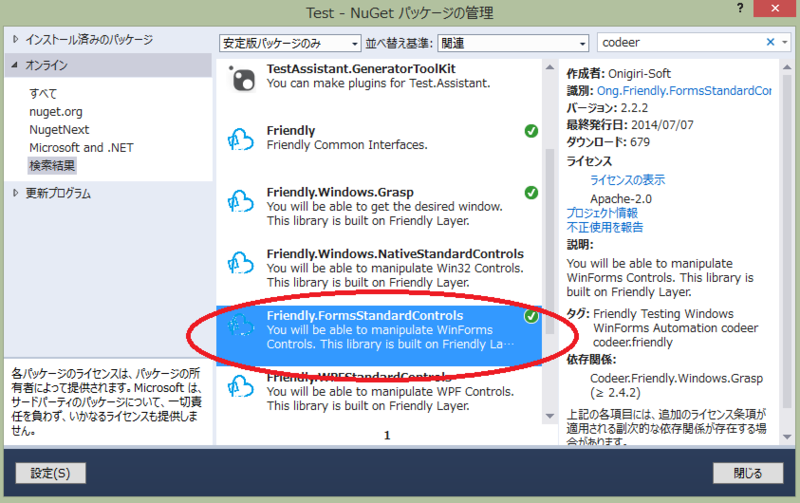The width and height of the screenshot is (800, 503).
Task: Click the Friendly.Windows.Grasp package cloud icon
Action: 240,201
